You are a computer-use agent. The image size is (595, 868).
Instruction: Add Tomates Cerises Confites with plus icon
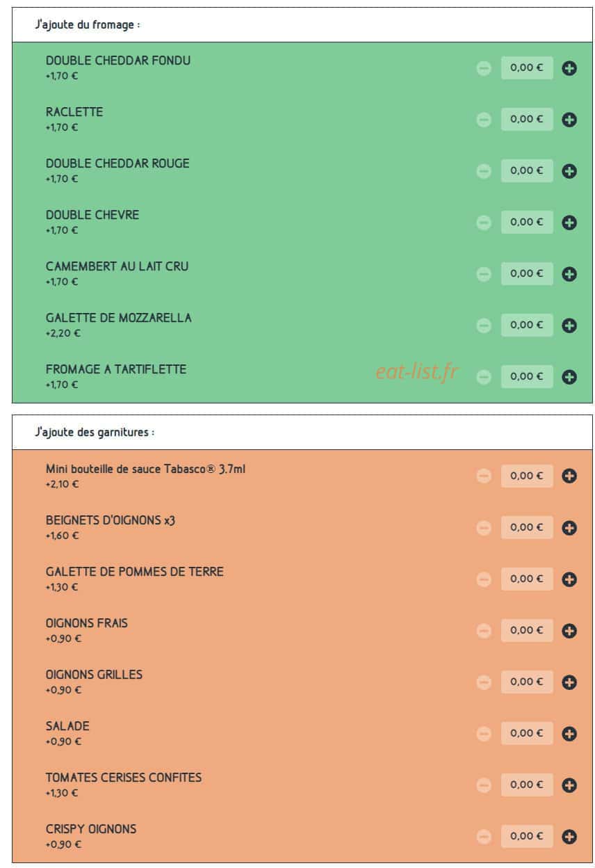(569, 785)
